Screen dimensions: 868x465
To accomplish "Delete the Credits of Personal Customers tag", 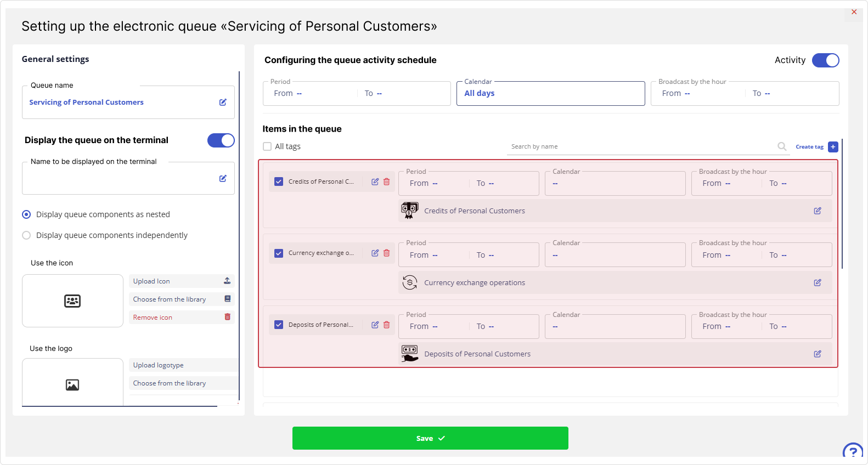I will point(386,182).
